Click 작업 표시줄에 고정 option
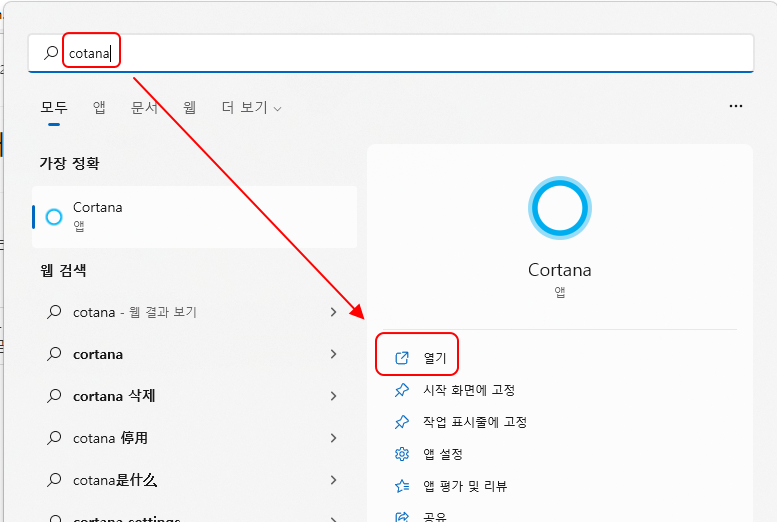 point(475,422)
